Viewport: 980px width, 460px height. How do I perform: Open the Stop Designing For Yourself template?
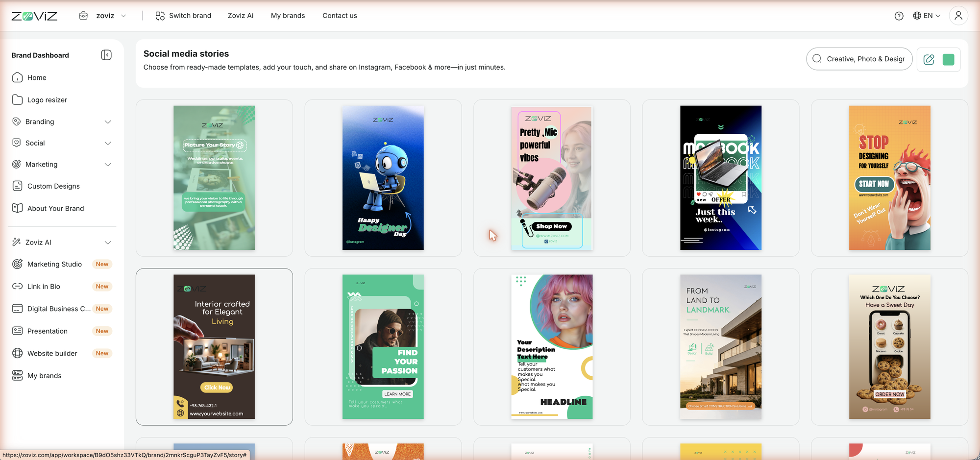890,178
